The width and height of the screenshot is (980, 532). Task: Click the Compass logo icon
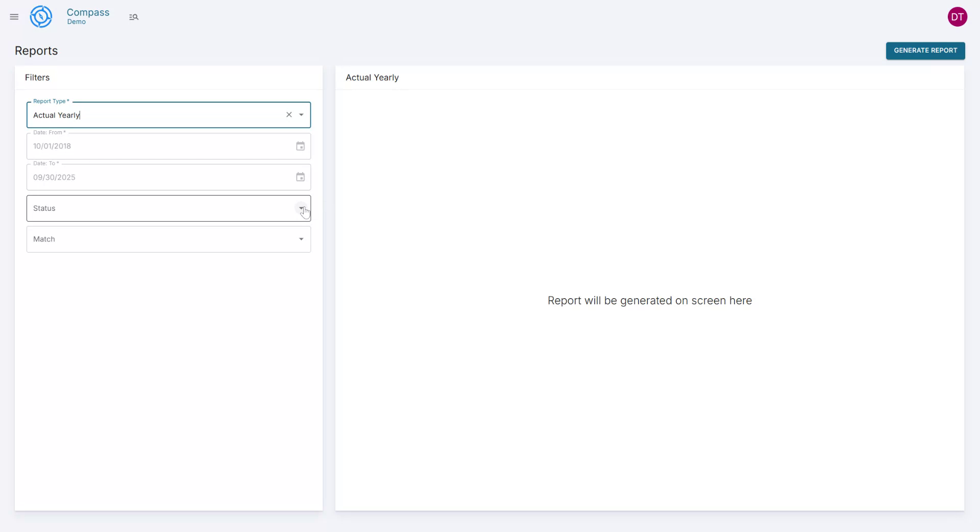41,16
